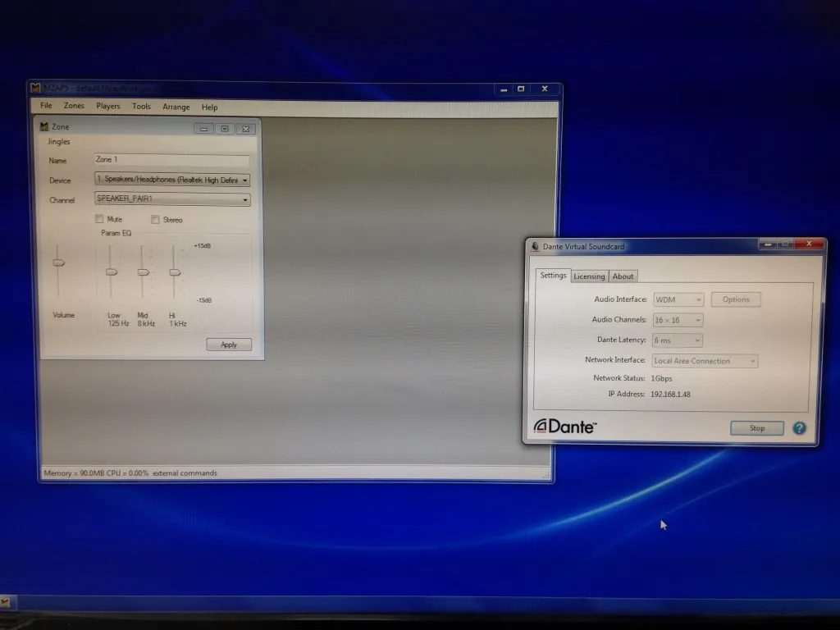
Task: Open the Channel dropdown showing SPEAKER_PAIR1
Action: (x=172, y=199)
